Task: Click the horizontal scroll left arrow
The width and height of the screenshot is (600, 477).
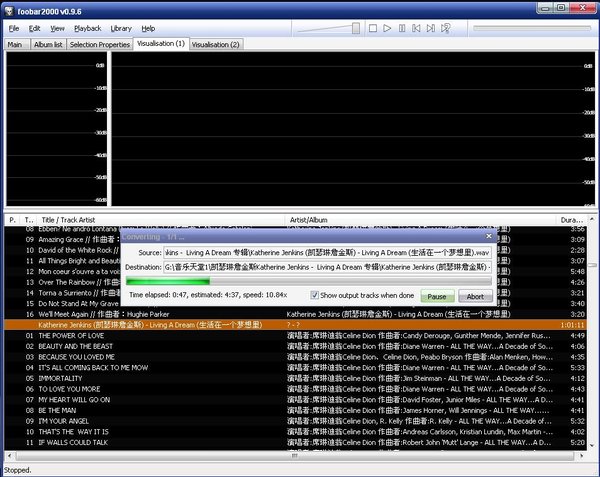Action: tap(9, 456)
